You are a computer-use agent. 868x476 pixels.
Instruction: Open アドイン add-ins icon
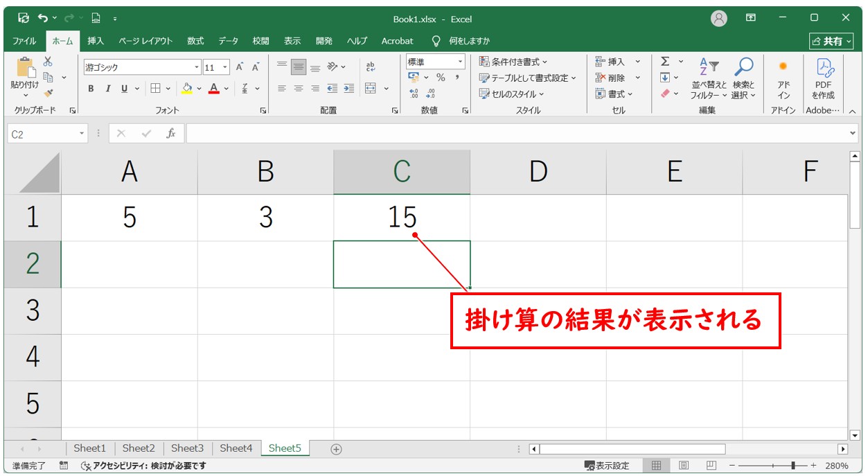pos(783,79)
